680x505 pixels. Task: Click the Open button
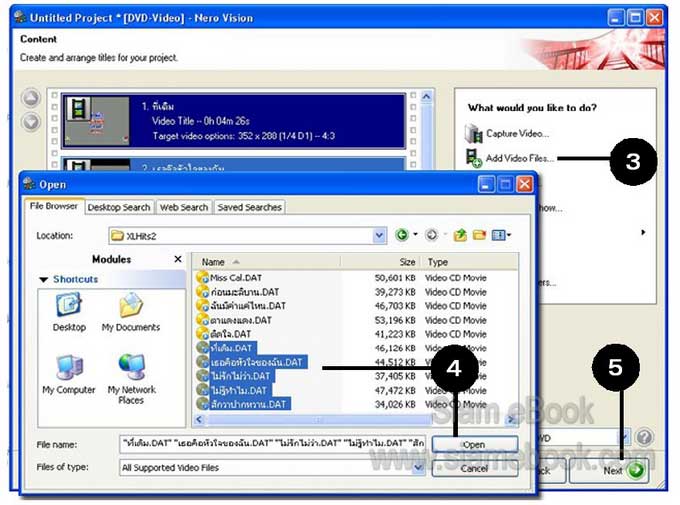475,444
